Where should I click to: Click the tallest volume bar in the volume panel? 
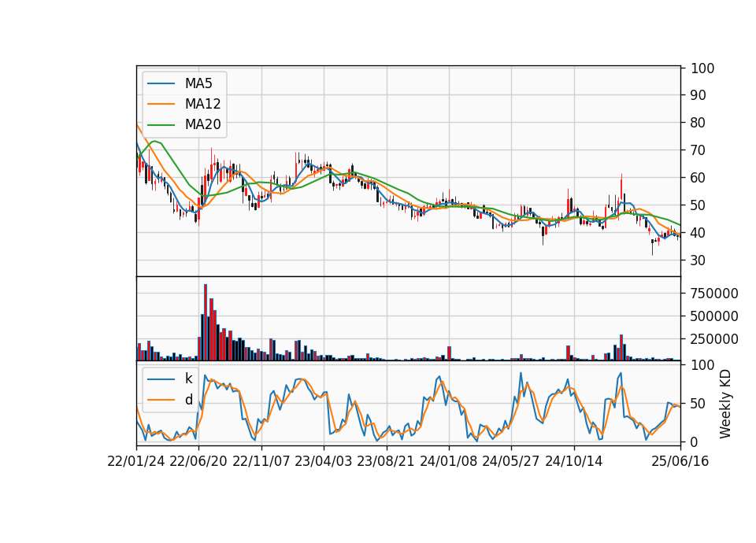tap(206, 323)
